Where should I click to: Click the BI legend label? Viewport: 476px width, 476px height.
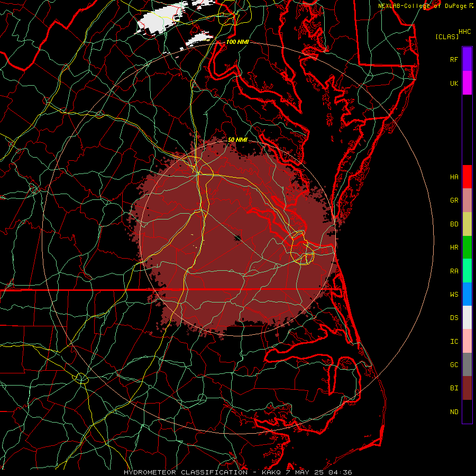(x=454, y=388)
